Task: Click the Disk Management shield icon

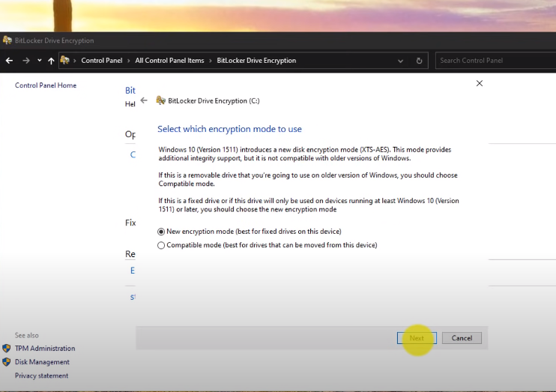Action: coord(7,362)
